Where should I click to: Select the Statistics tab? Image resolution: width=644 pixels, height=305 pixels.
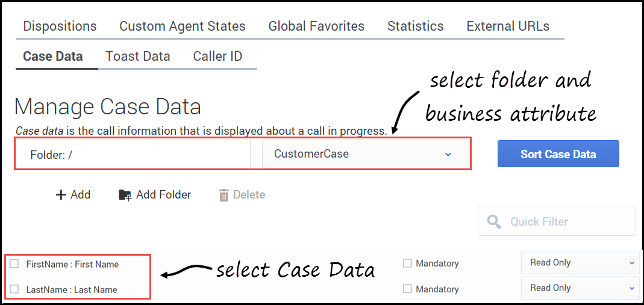pos(415,26)
